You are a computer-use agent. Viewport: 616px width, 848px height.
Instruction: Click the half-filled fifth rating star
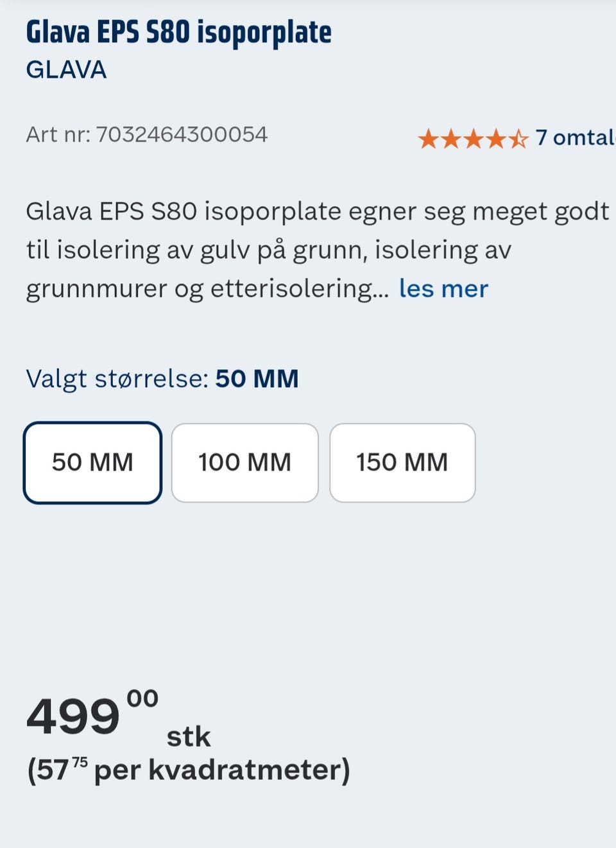[x=518, y=139]
